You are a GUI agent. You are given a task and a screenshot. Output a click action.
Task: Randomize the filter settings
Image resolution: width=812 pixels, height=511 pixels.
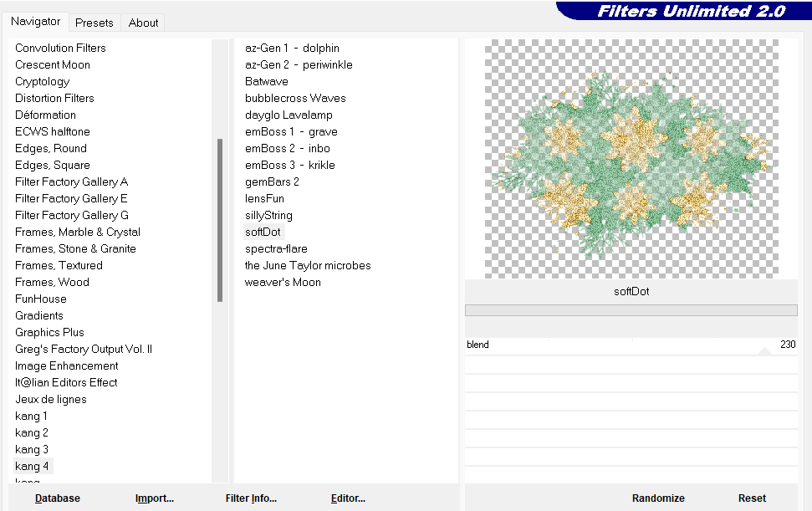point(658,498)
